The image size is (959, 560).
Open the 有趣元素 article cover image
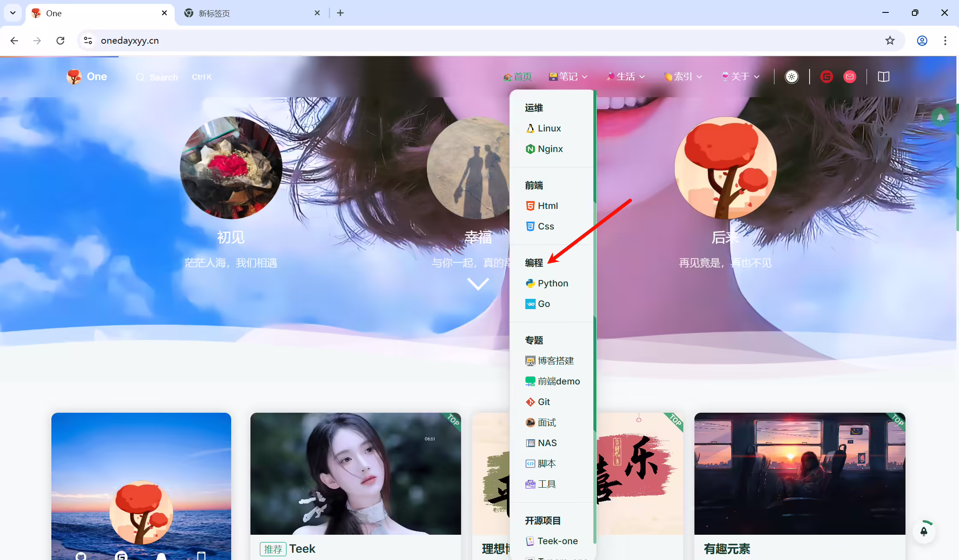(x=800, y=474)
